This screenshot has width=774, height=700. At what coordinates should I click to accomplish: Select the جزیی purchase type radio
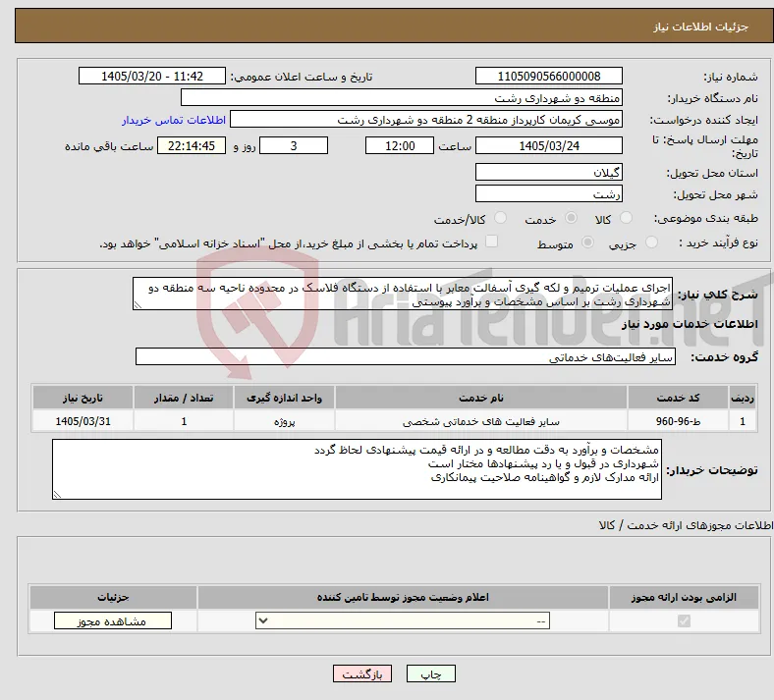click(x=651, y=242)
